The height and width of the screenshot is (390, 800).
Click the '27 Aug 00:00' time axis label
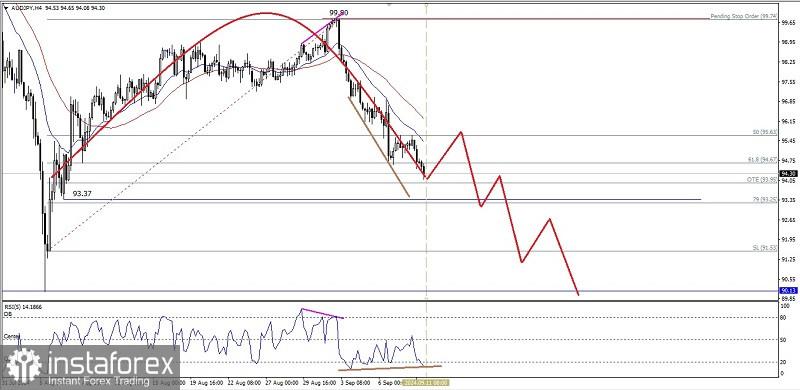(283, 382)
